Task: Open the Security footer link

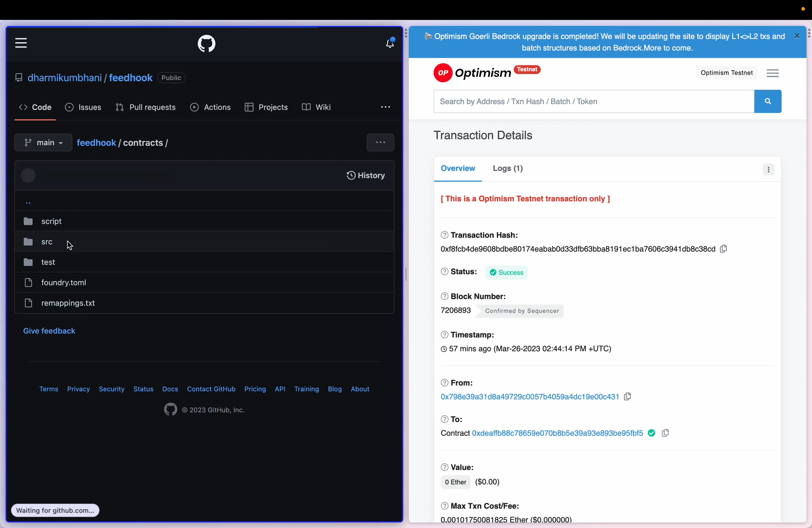Action: (x=112, y=389)
